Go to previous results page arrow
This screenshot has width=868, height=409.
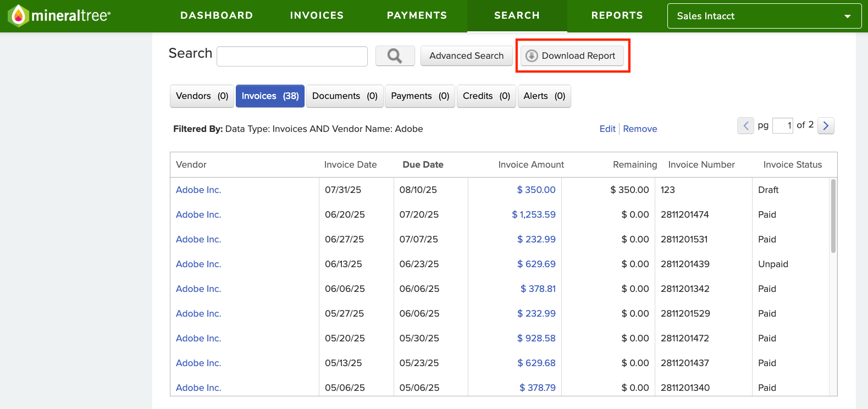745,126
